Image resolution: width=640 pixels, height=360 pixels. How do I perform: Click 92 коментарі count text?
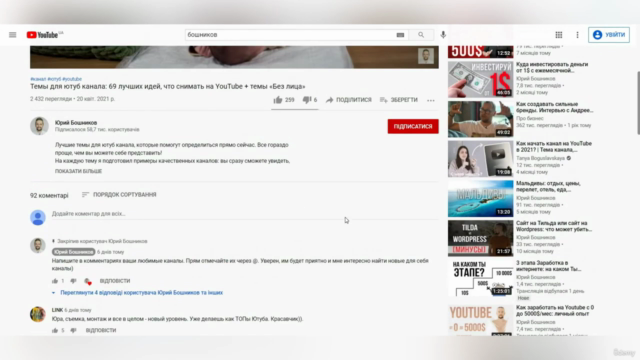(x=49, y=196)
